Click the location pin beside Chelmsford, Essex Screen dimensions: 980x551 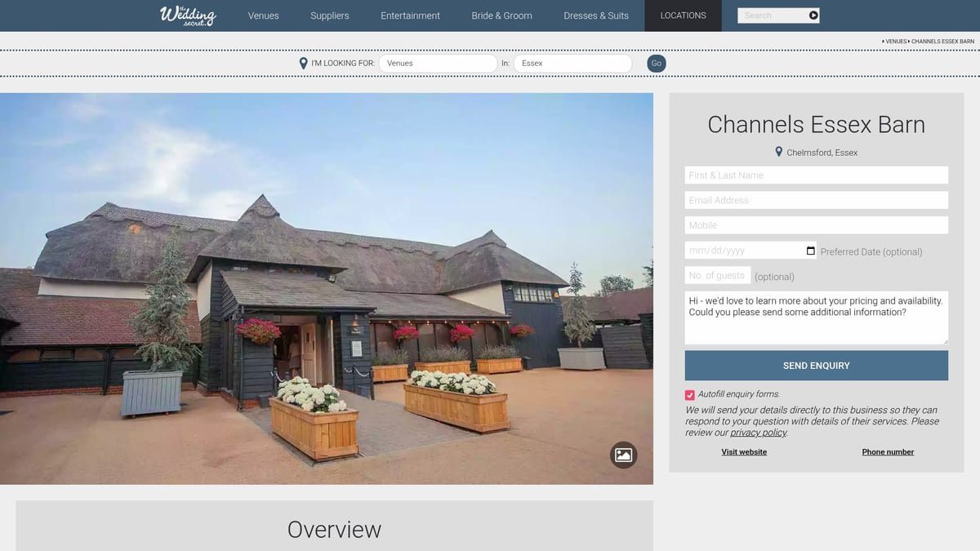779,152
